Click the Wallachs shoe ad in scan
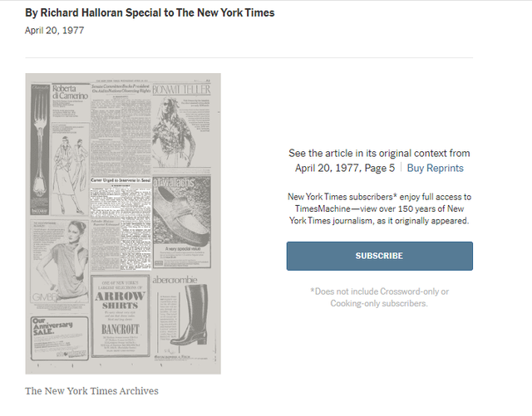 (x=181, y=222)
